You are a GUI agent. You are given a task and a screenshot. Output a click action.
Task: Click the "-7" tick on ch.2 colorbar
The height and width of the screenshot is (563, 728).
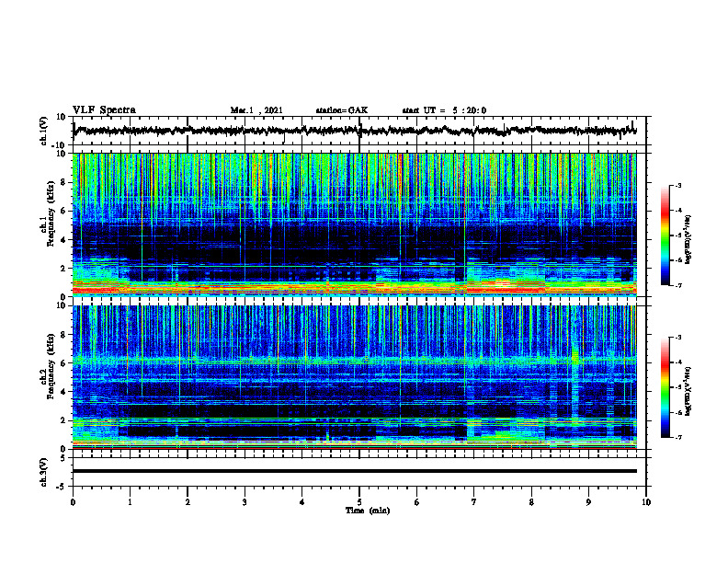[x=677, y=437]
